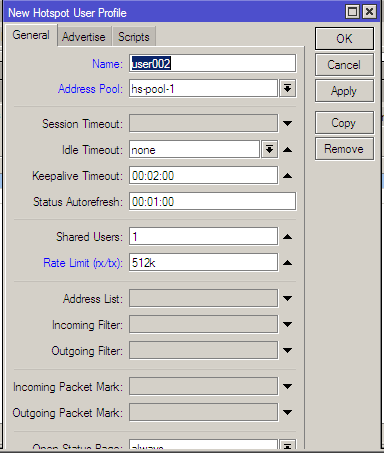This screenshot has width=384, height=453.
Task: Close the New Hotspot User Profile window
Action: [369, 12]
